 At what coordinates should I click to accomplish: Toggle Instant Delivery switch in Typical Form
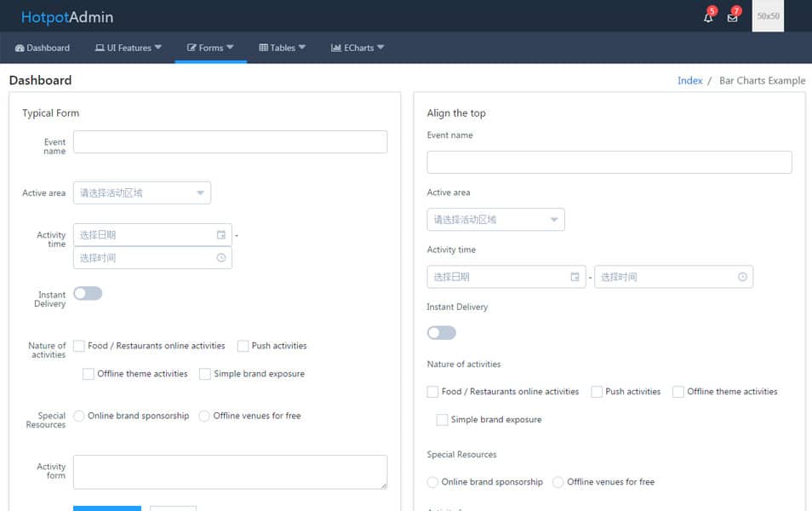pyautogui.click(x=88, y=293)
